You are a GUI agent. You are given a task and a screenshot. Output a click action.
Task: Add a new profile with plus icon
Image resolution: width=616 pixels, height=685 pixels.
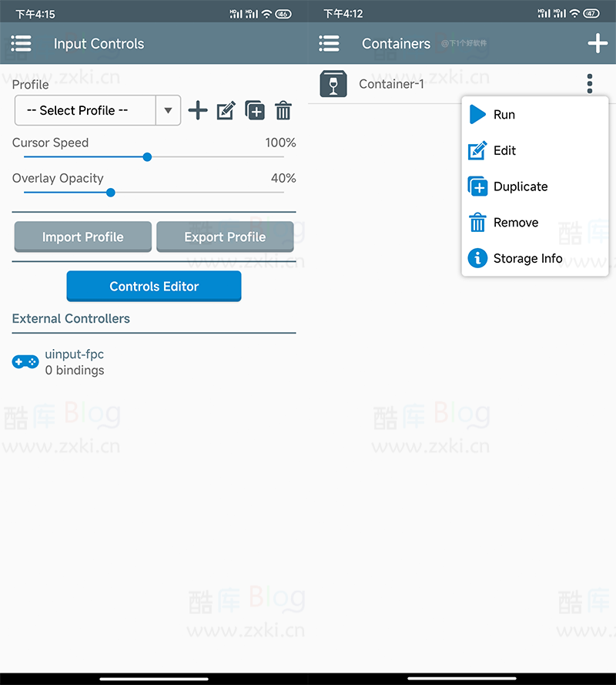pos(198,110)
